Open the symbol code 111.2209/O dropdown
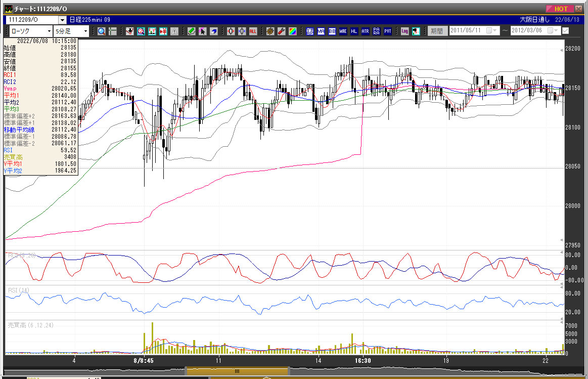This screenshot has width=588, height=379. pos(62,20)
